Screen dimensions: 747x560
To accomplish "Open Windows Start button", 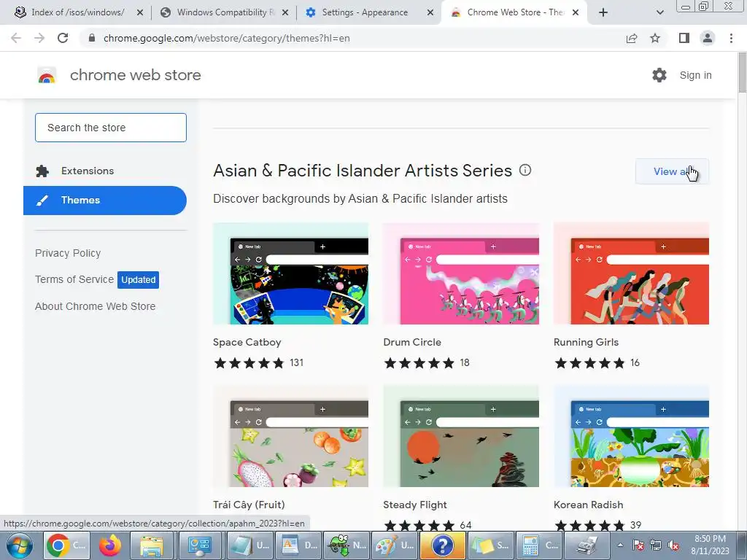I will 20,545.
